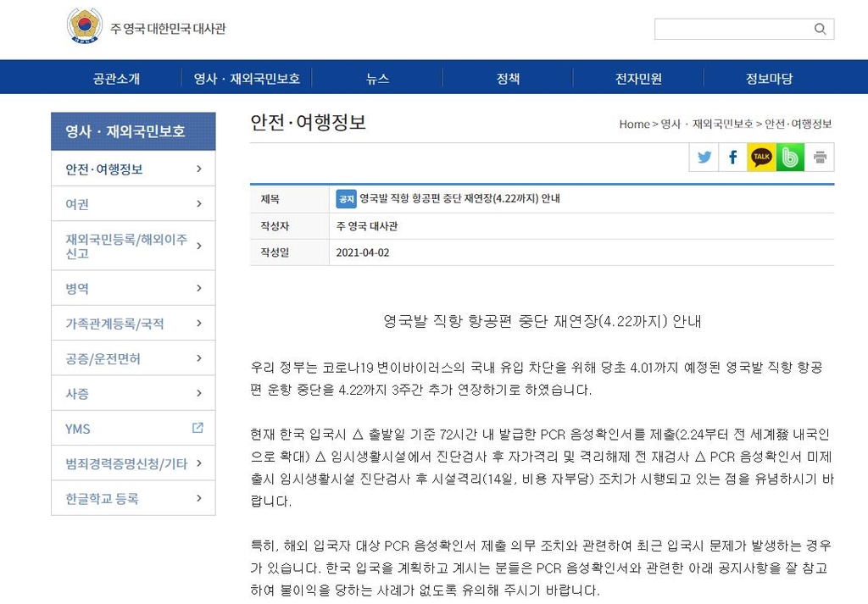Open YMS external link icon
868x604 pixels.
(198, 428)
